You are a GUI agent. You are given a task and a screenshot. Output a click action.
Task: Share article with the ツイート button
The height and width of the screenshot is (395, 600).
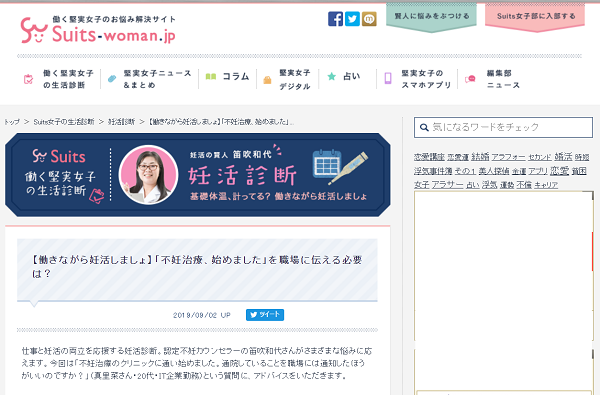pyautogui.click(x=265, y=315)
